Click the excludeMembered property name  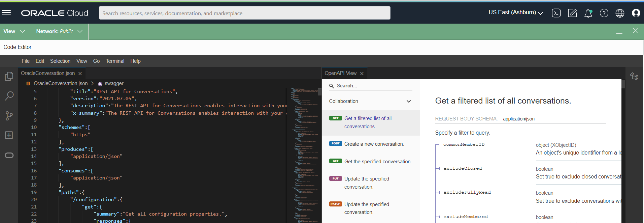pyautogui.click(x=466, y=217)
